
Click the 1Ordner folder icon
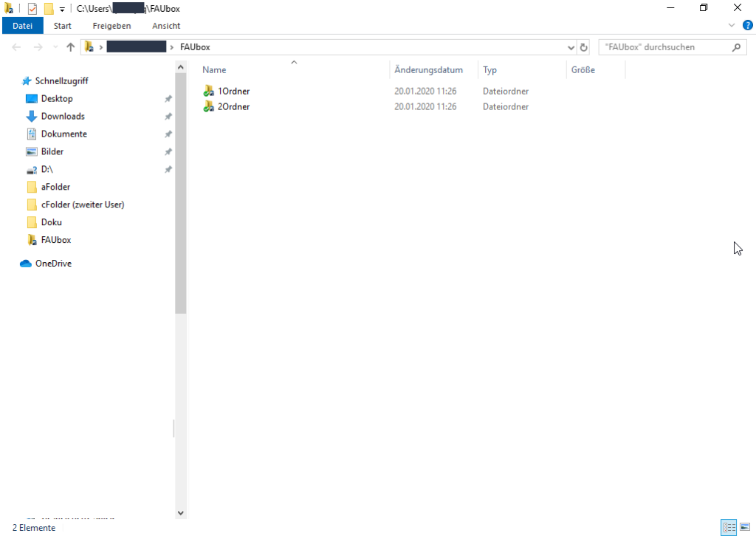(x=209, y=92)
